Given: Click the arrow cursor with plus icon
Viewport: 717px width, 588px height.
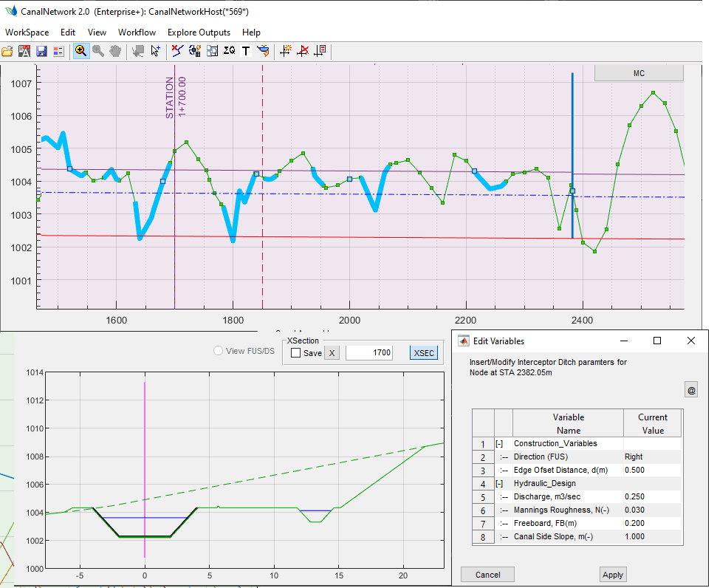Looking at the screenshot, I should [x=156, y=51].
